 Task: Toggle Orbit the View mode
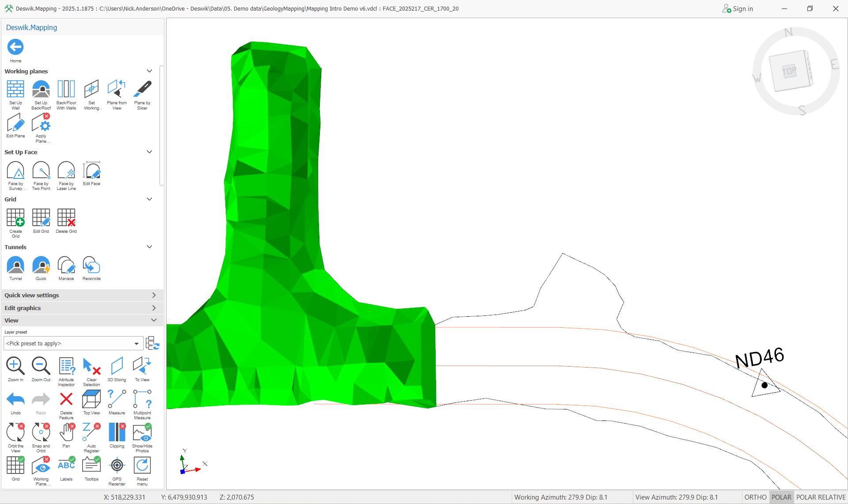coord(15,438)
